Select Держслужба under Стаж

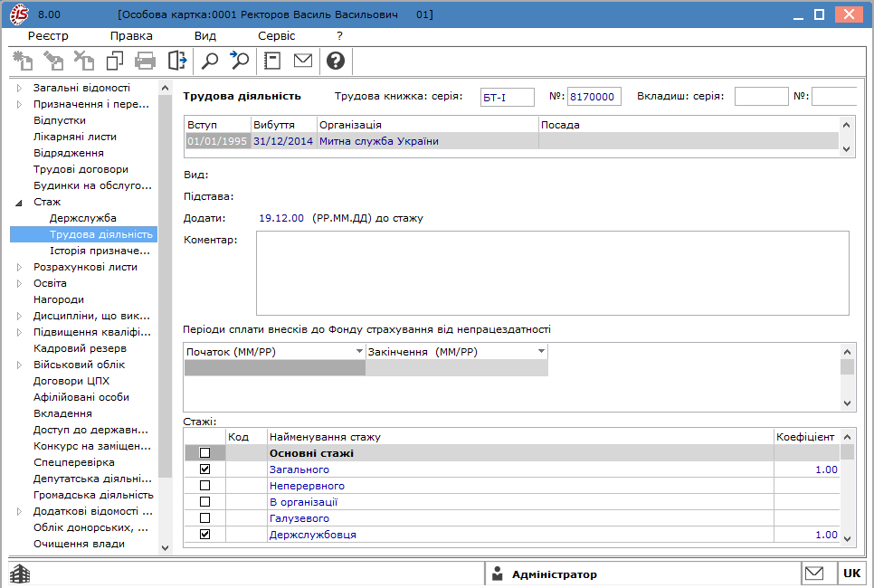click(82, 218)
